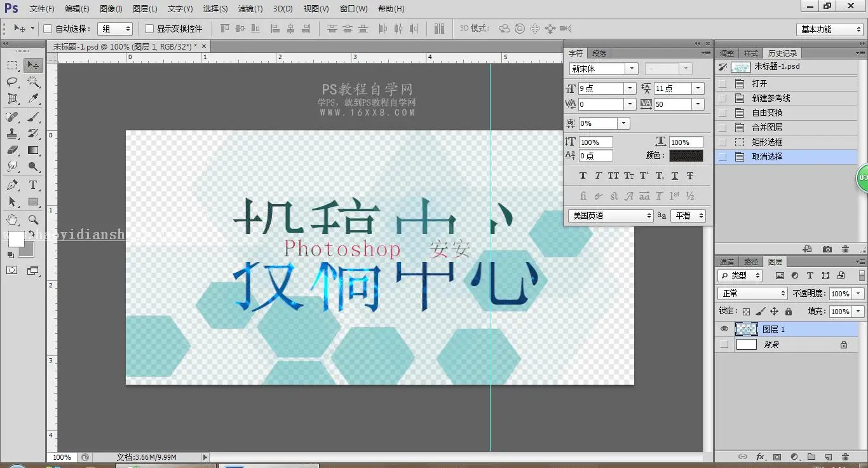Apply faux bold in Character panel

(x=583, y=175)
